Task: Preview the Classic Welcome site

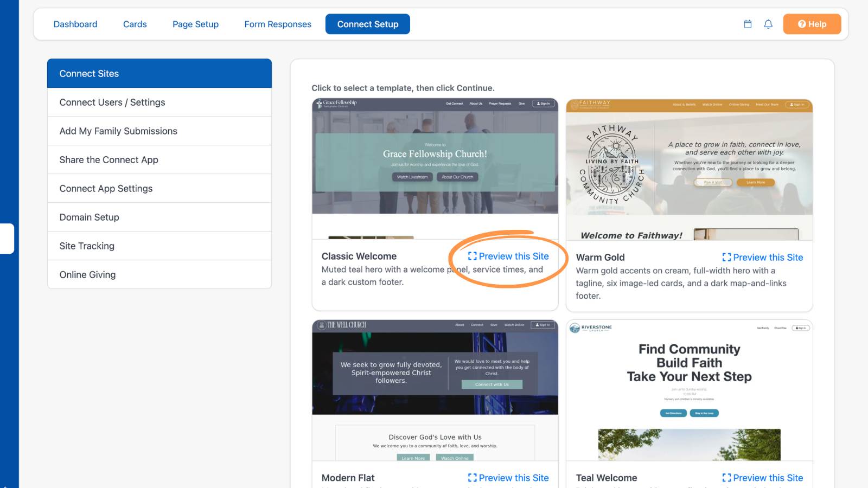Action: (x=508, y=256)
